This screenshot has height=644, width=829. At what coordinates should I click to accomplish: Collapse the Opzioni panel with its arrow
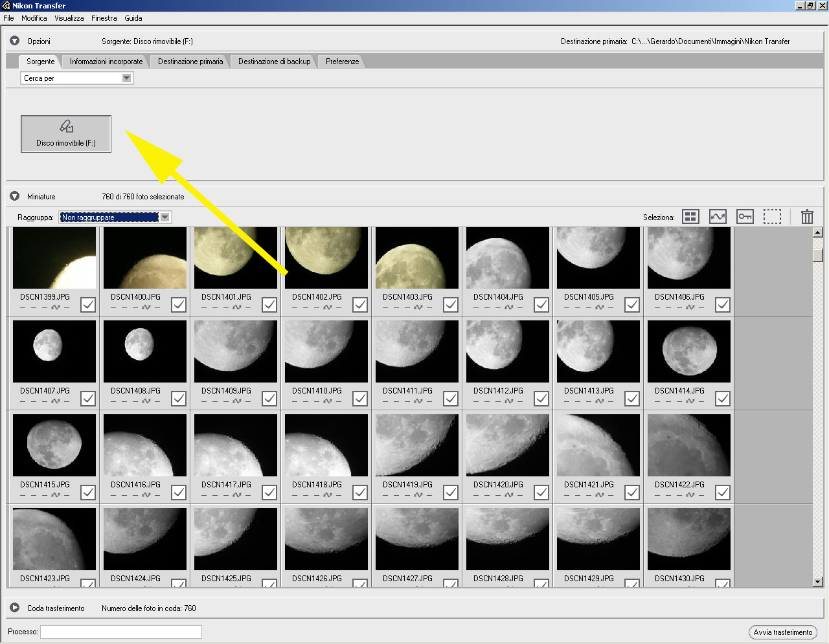[14, 41]
